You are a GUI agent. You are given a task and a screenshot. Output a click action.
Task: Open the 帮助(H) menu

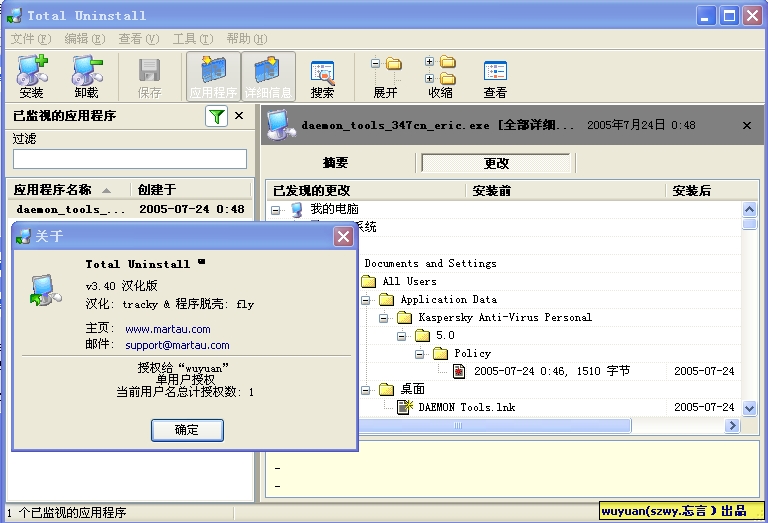[x=246, y=39]
